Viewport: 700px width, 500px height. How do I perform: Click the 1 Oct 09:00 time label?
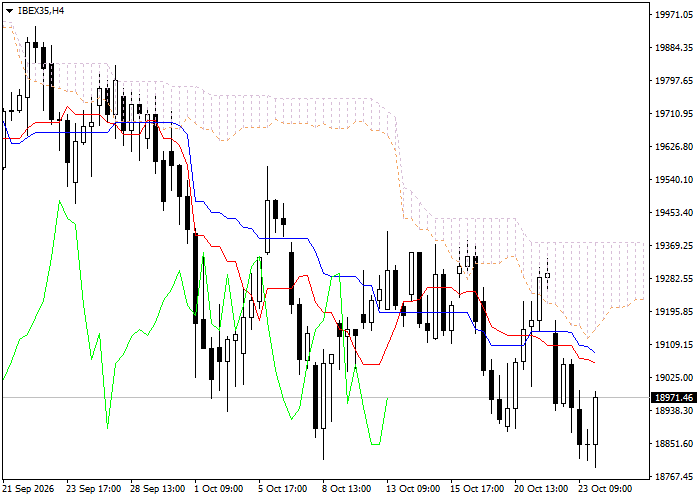coord(219,489)
